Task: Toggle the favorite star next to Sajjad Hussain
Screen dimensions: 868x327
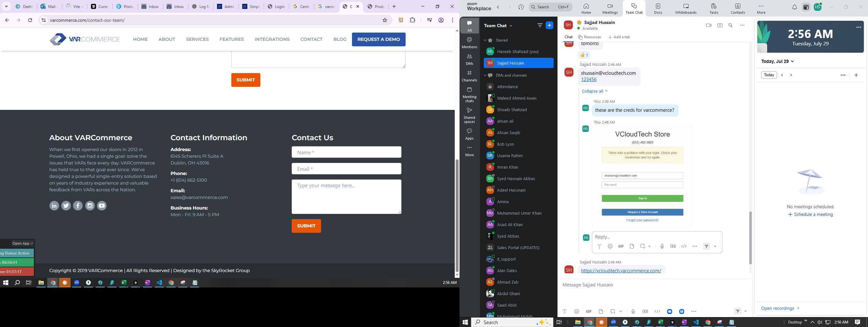Action: 579,22
